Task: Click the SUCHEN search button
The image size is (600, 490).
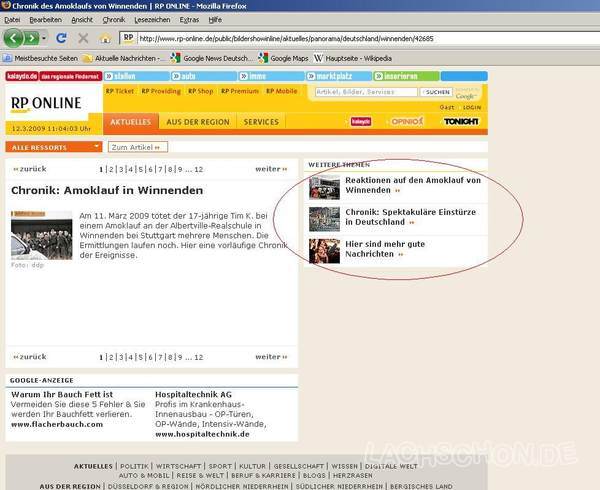Action: coord(437,91)
